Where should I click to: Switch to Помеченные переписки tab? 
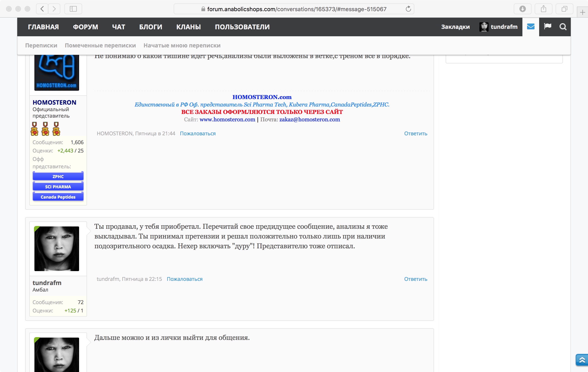point(100,45)
